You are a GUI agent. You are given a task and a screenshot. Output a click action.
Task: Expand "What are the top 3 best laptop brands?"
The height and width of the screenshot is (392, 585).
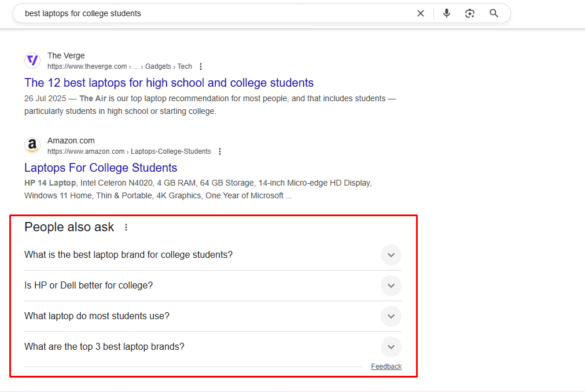click(391, 347)
